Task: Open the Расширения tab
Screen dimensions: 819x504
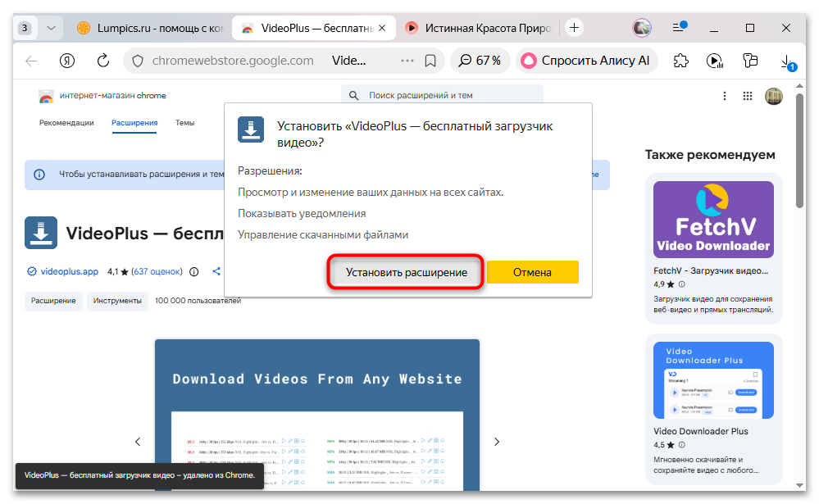Action: pos(134,123)
